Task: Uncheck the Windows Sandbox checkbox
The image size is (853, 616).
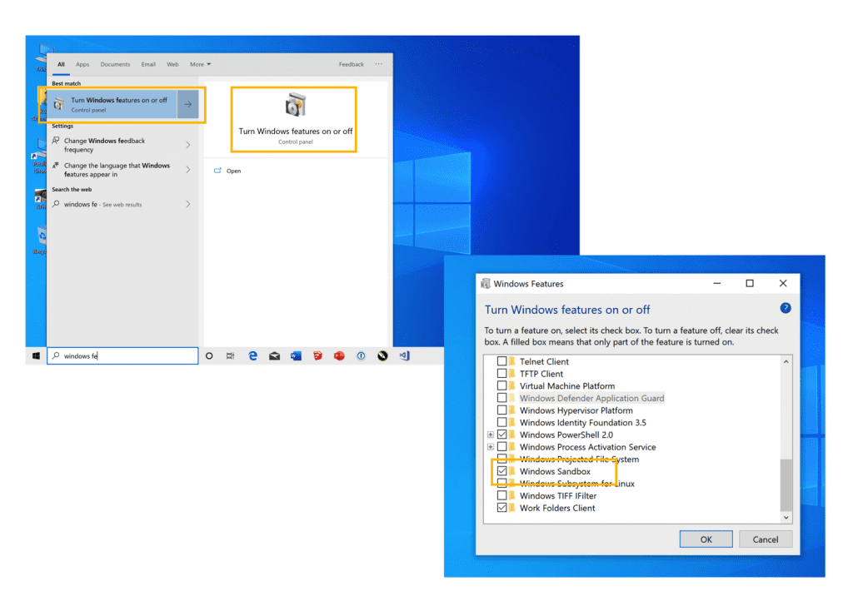Action: [x=501, y=471]
